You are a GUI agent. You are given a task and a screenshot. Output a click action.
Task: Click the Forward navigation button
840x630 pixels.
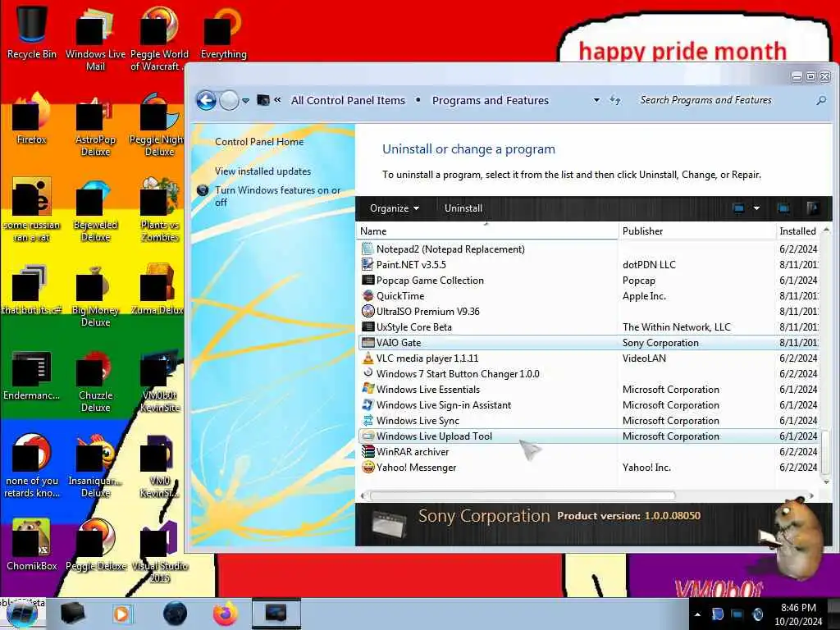(x=230, y=100)
